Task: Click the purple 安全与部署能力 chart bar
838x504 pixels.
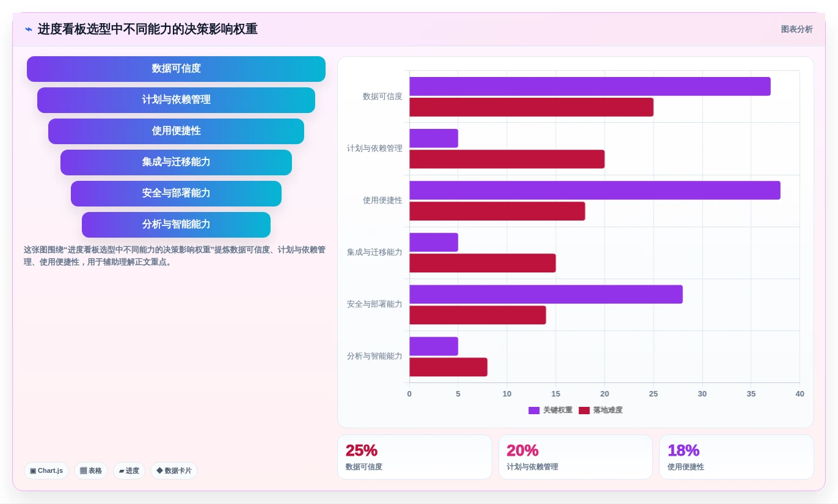Action: 546,294
